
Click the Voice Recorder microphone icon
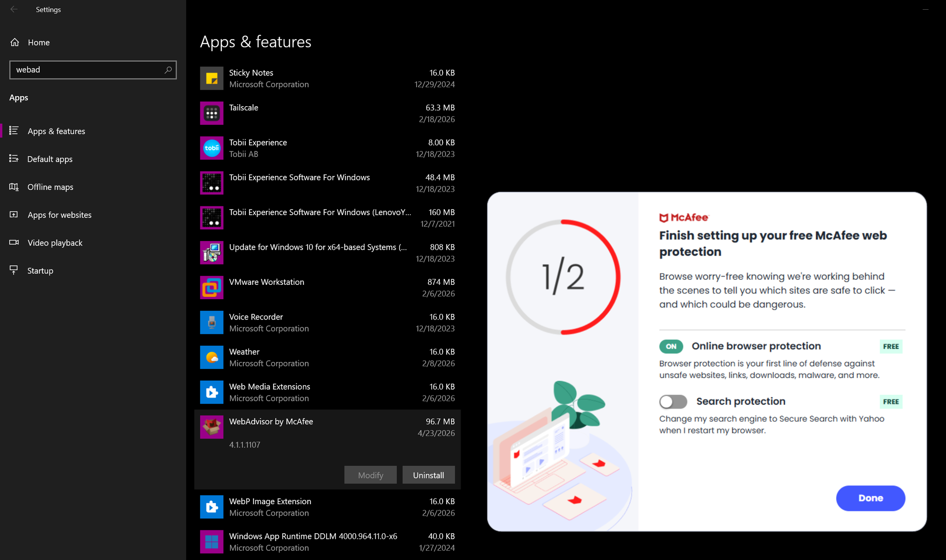[212, 322]
